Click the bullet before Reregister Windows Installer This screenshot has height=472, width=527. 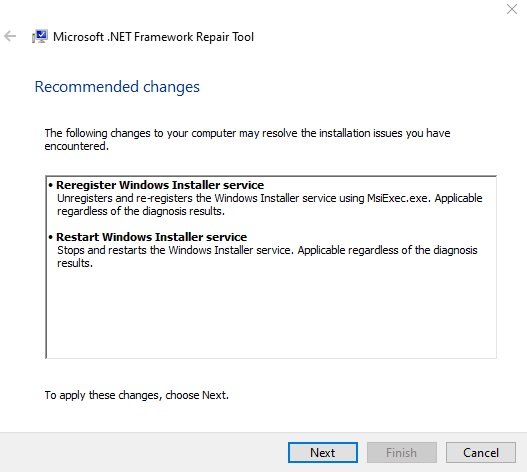pos(51,185)
